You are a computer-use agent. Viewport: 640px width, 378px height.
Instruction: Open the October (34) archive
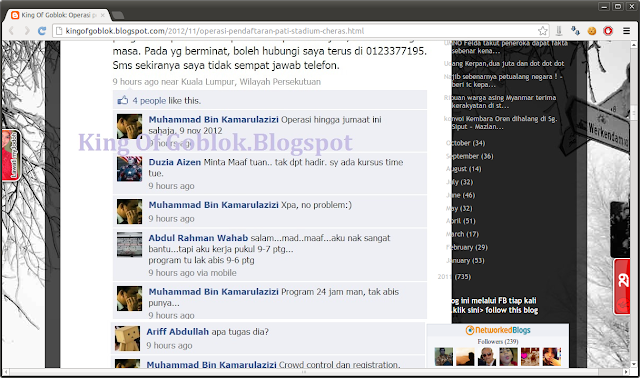click(465, 143)
